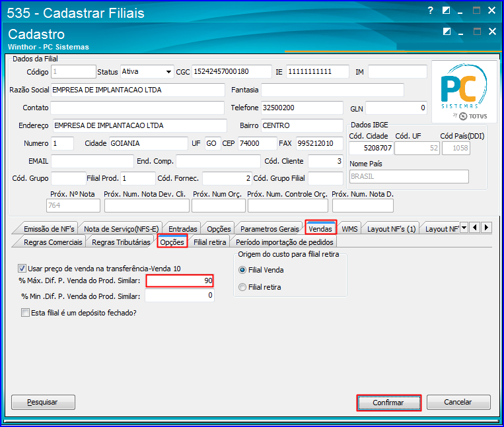Click % Máx. Dif. P. Venda field
The height and width of the screenshot is (427, 504).
180,281
